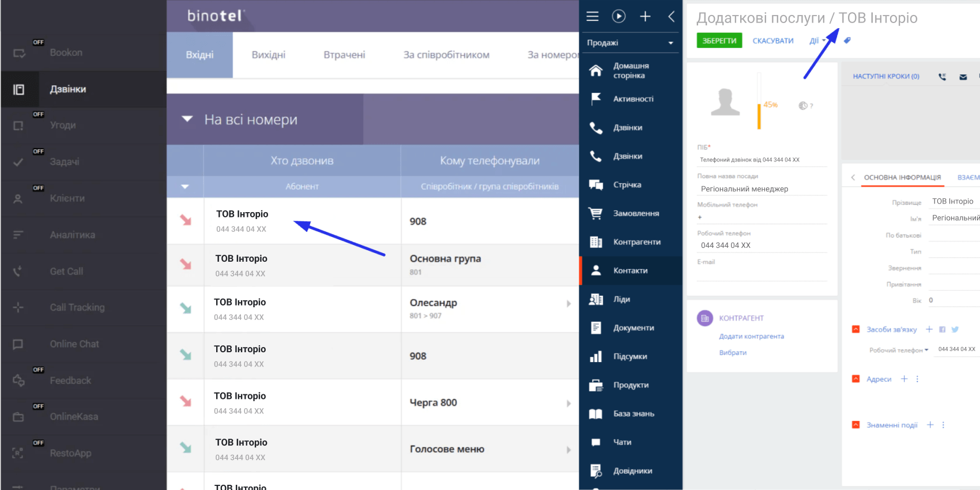Viewport: 980px width, 490px height.
Task: Expand the Голосове меню row arrow
Action: [x=568, y=450]
